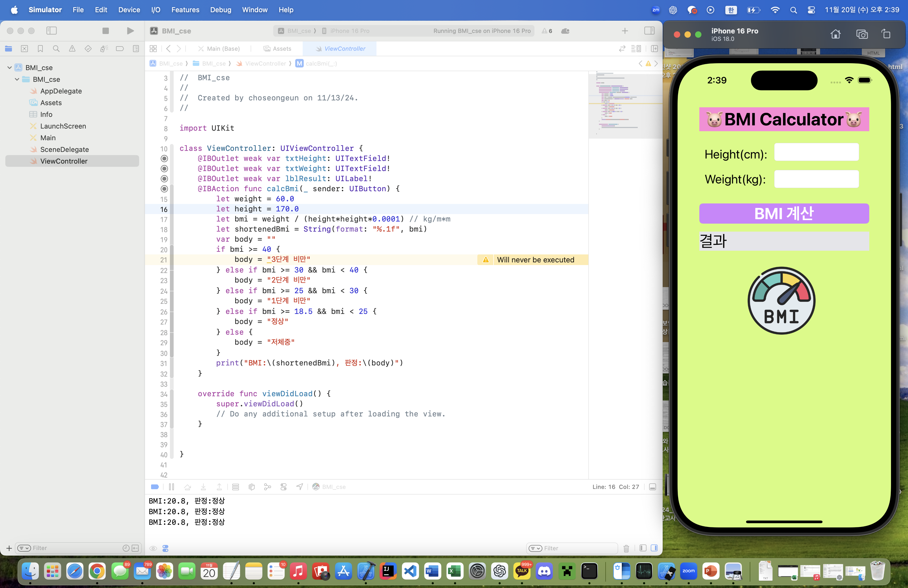908x588 pixels.
Task: Open the Debug menu
Action: pos(221,10)
